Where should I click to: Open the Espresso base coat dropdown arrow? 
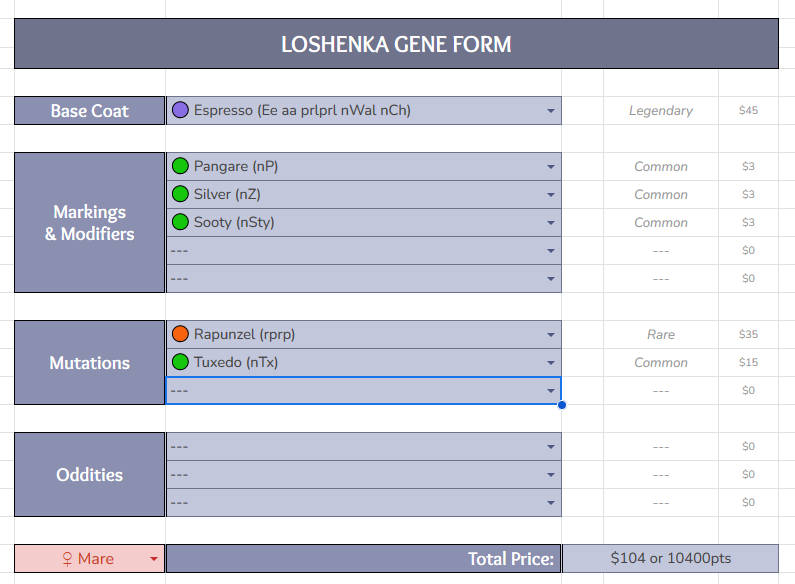[551, 111]
